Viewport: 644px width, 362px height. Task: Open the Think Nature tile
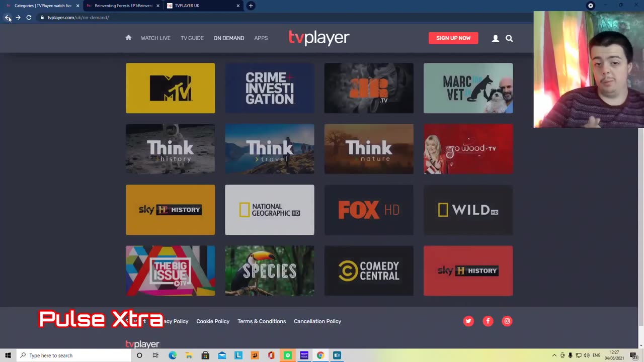(369, 149)
